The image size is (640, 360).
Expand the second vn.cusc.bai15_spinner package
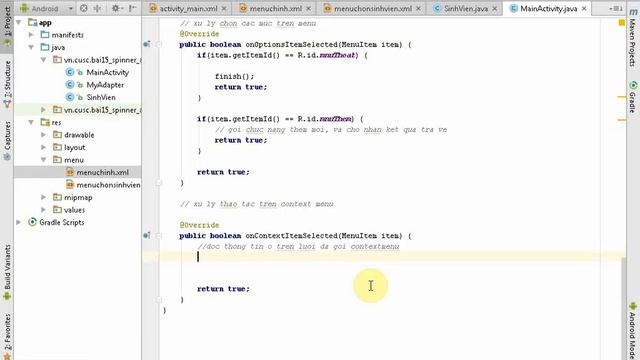pyautogui.click(x=44, y=110)
